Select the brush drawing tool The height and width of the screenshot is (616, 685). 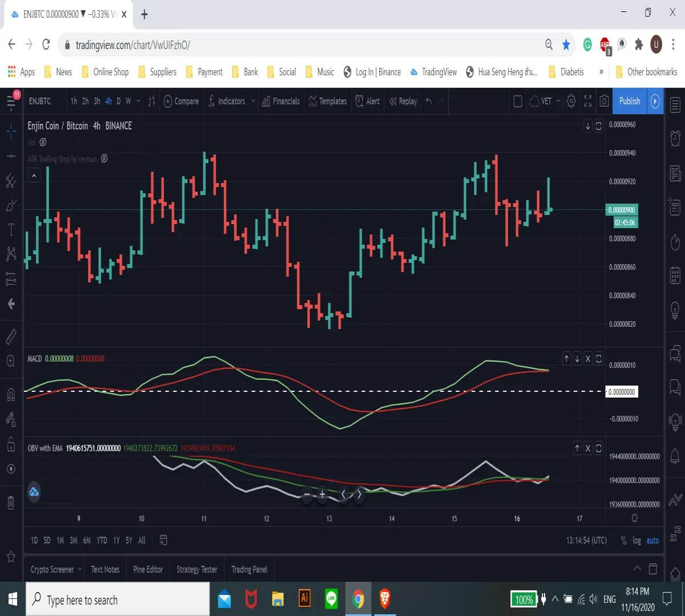(11, 205)
